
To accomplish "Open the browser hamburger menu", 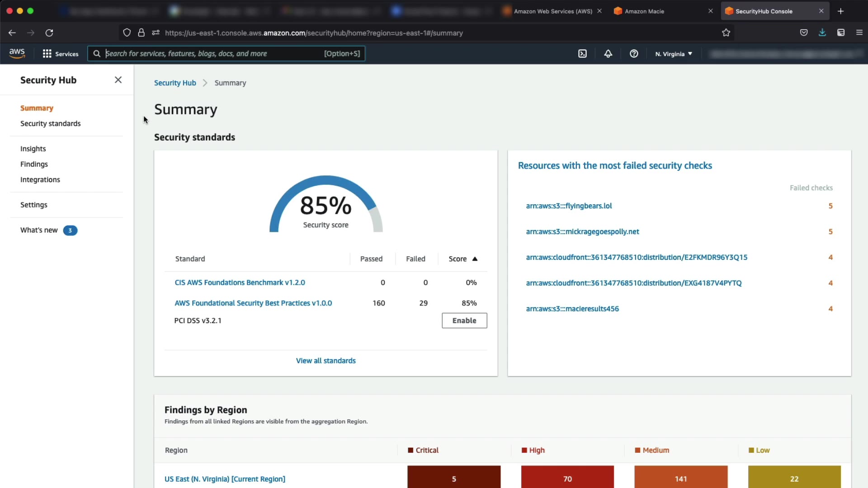I will (x=859, y=33).
